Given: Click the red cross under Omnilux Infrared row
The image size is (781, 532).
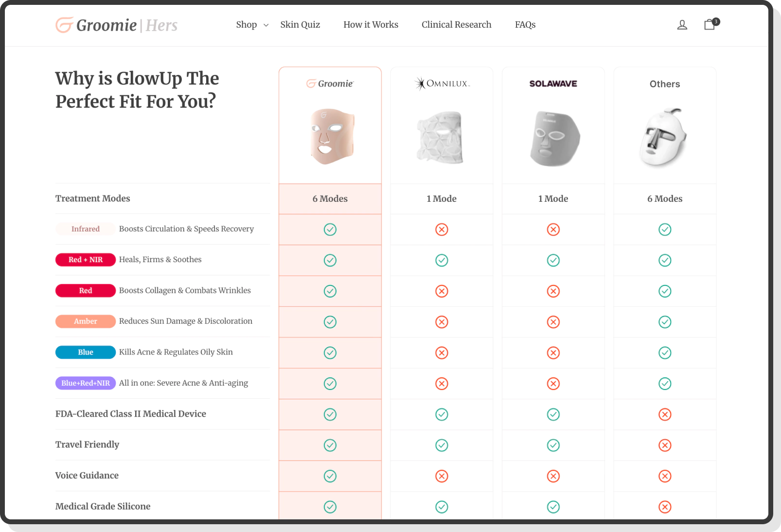Looking at the screenshot, I should point(442,230).
